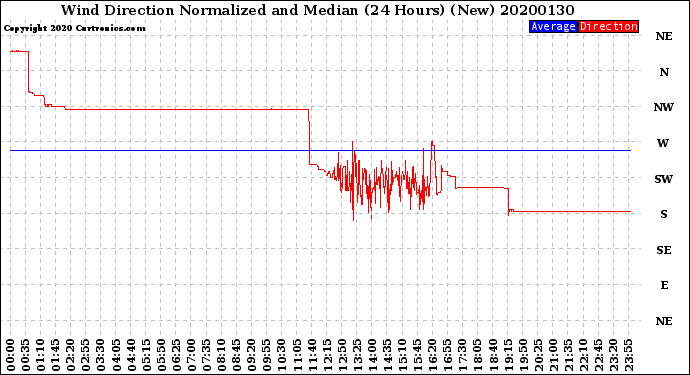Click the NW direction axis label
The width and height of the screenshot is (690, 375).
(664, 107)
